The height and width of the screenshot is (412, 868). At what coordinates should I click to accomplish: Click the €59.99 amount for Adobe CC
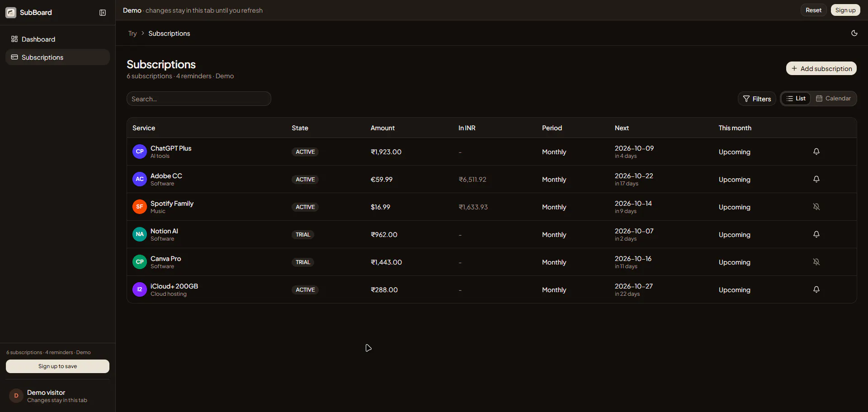[382, 180]
